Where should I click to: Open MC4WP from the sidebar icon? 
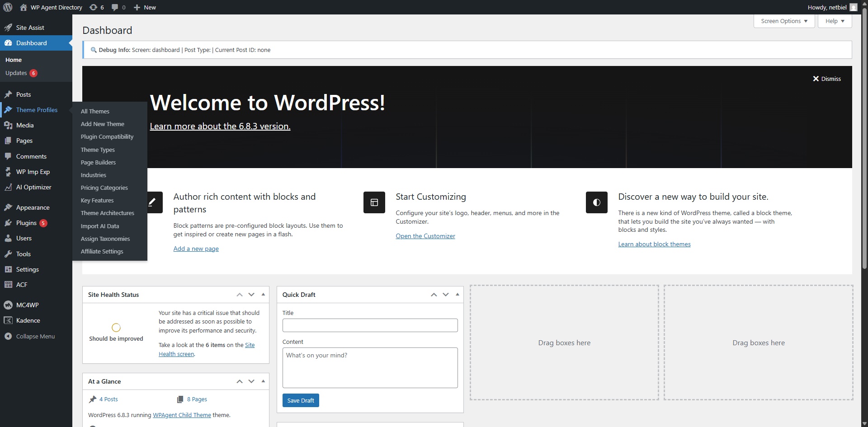8,305
